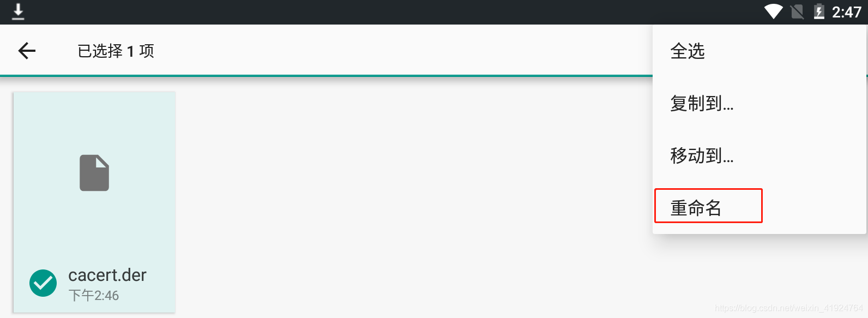Select the highlighted 重命名 menu entry

tap(708, 206)
